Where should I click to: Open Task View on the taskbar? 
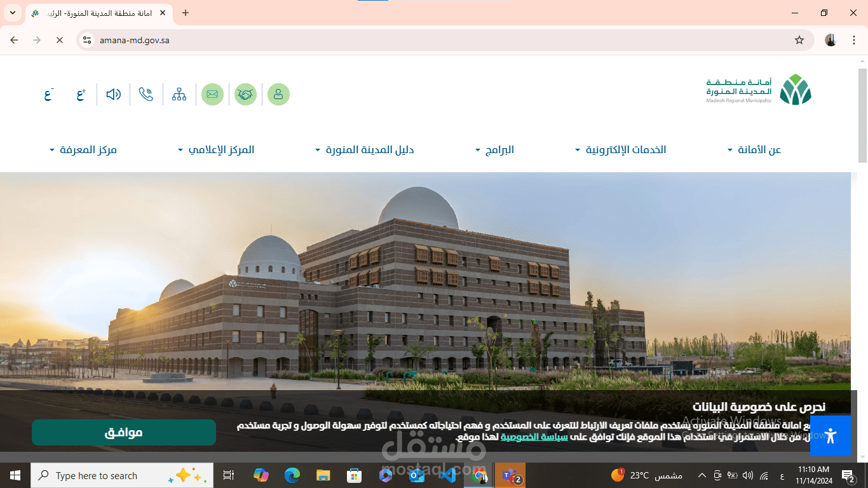pyautogui.click(x=229, y=475)
